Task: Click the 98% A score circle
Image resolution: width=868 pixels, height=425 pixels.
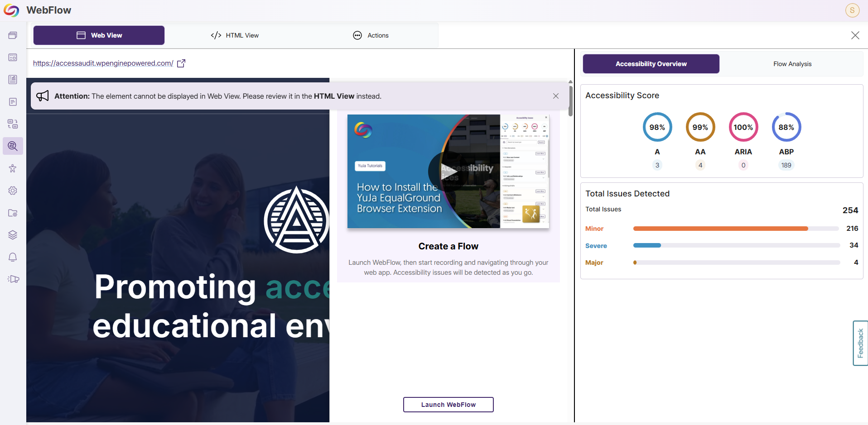Action: click(657, 127)
